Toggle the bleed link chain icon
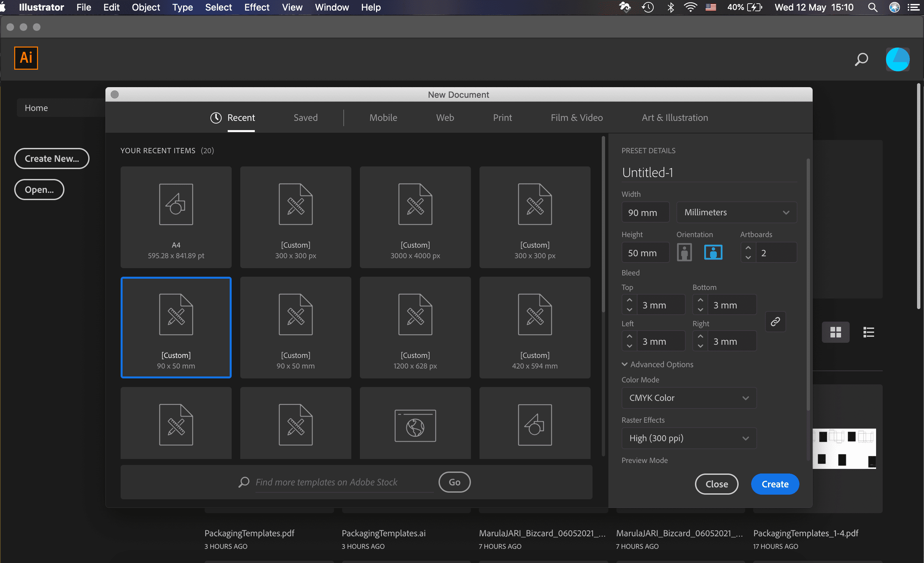The width and height of the screenshot is (924, 563). point(775,321)
